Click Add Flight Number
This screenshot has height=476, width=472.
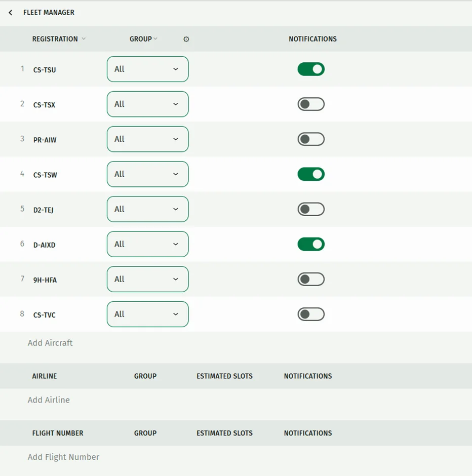(63, 457)
